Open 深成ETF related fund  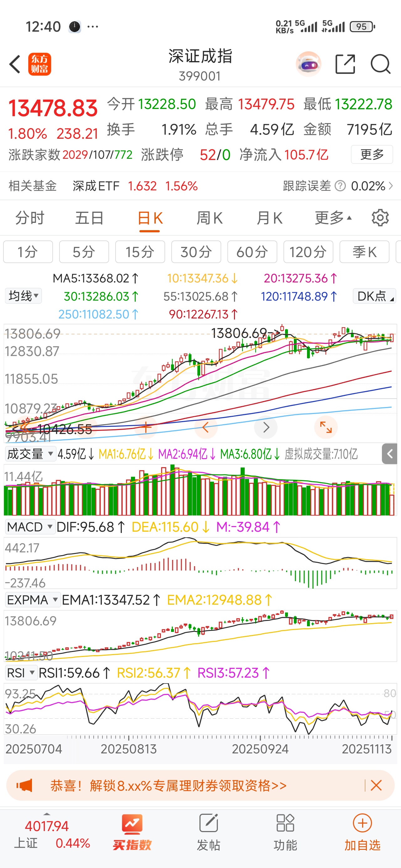pyautogui.click(x=135, y=186)
